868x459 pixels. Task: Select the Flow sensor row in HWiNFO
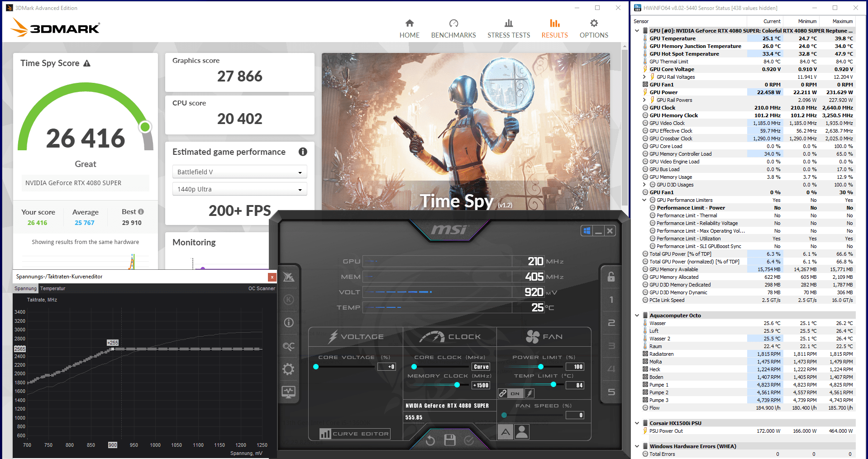(x=749, y=408)
